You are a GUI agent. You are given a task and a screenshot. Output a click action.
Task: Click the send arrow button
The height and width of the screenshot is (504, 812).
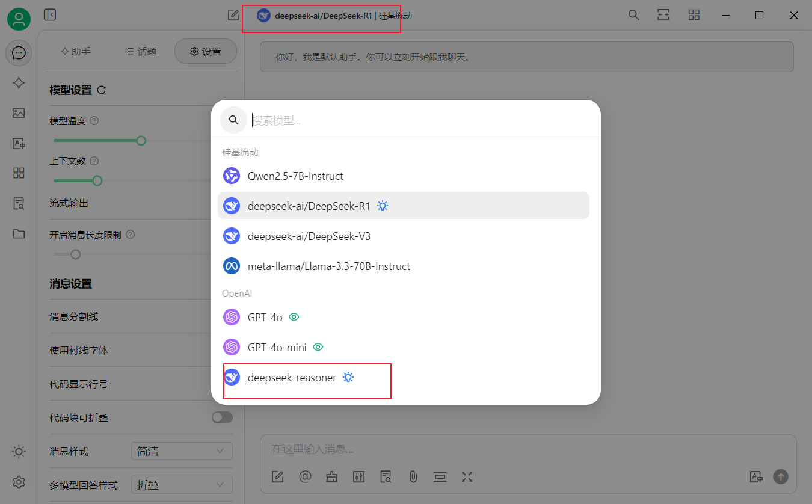[x=781, y=477]
